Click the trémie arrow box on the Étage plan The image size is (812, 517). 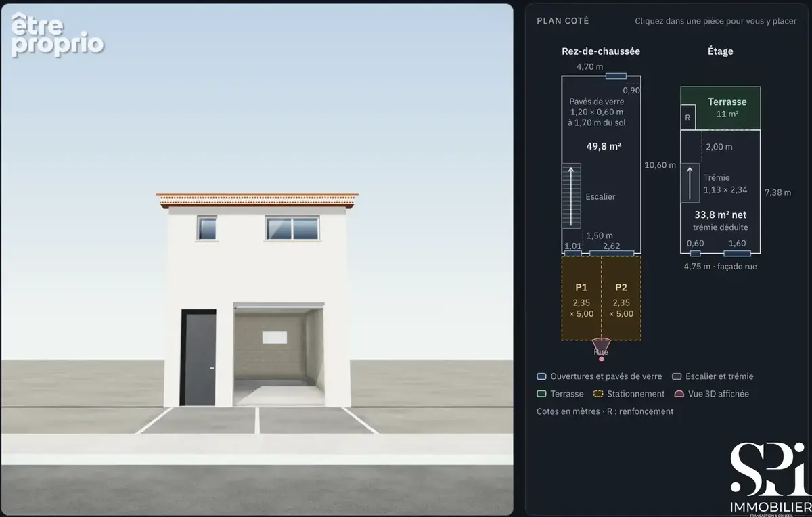click(x=690, y=183)
